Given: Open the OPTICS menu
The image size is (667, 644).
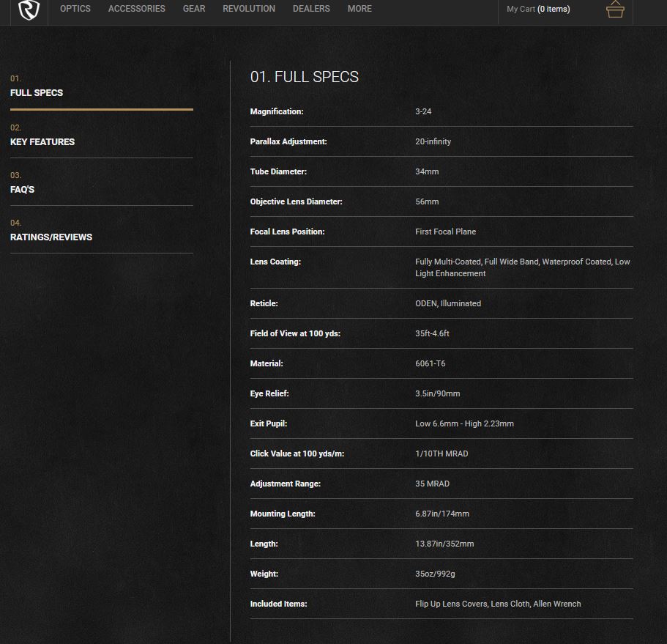Looking at the screenshot, I should tap(75, 9).
